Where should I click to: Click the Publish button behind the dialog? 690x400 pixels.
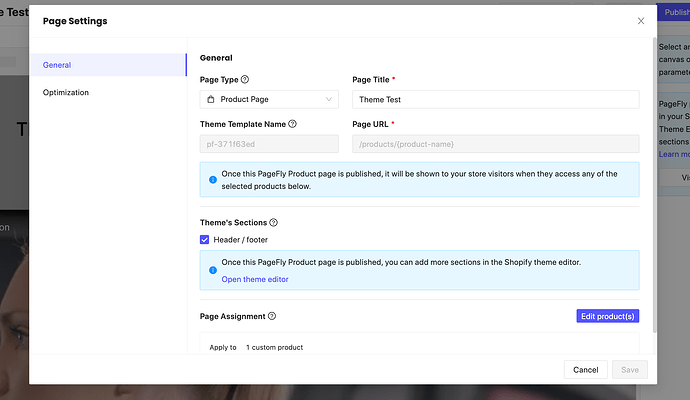(x=674, y=11)
